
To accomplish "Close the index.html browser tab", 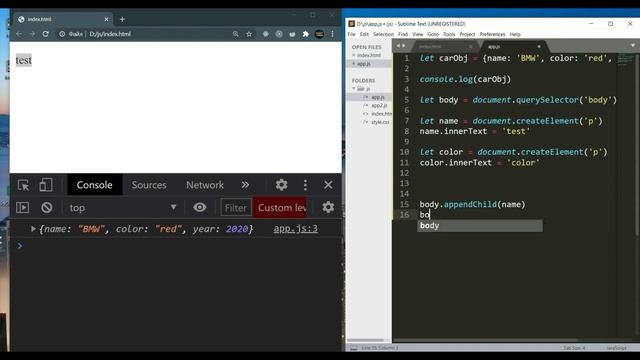I will coord(107,19).
